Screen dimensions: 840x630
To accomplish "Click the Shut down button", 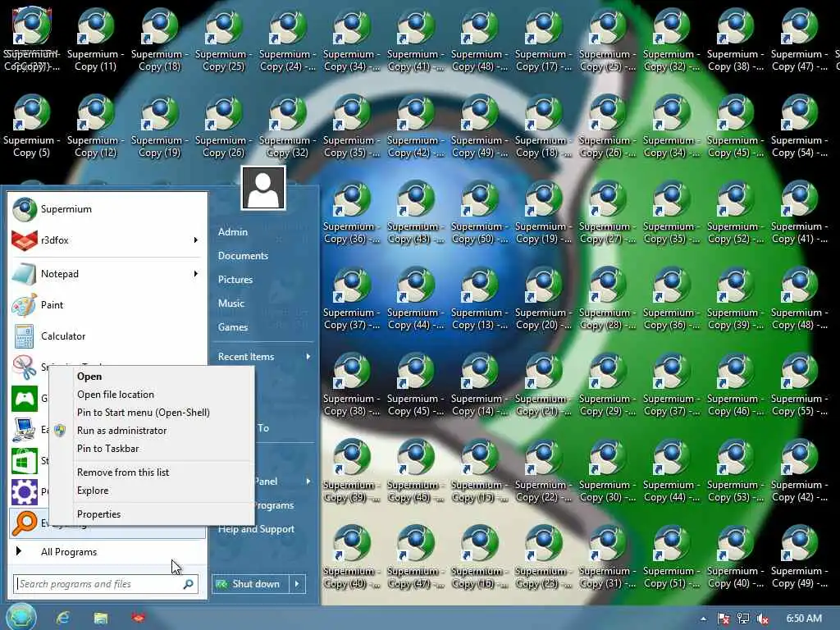I will [x=250, y=584].
